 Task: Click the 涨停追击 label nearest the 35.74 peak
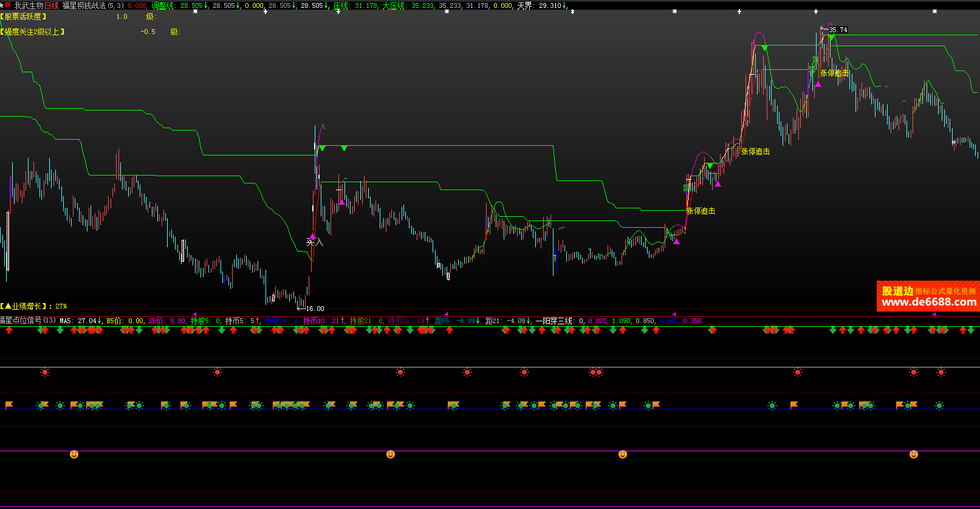point(834,73)
